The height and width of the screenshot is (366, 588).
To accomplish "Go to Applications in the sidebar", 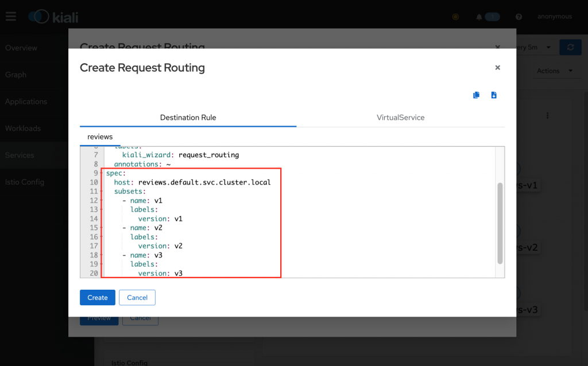I will pyautogui.click(x=26, y=102).
